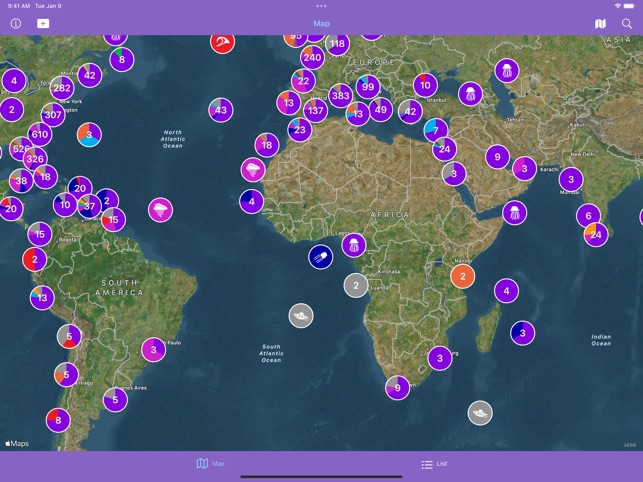Open the 326 sightings cluster
The width and height of the screenshot is (643, 482).
(35, 159)
